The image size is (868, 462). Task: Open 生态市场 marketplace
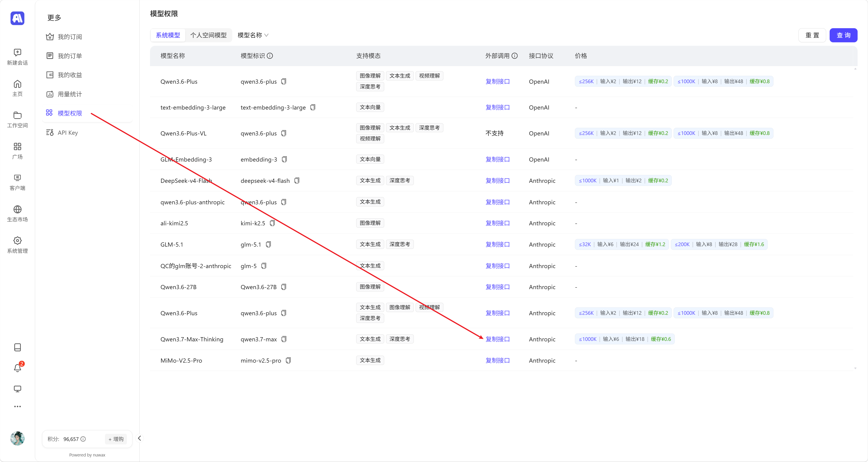point(18,213)
